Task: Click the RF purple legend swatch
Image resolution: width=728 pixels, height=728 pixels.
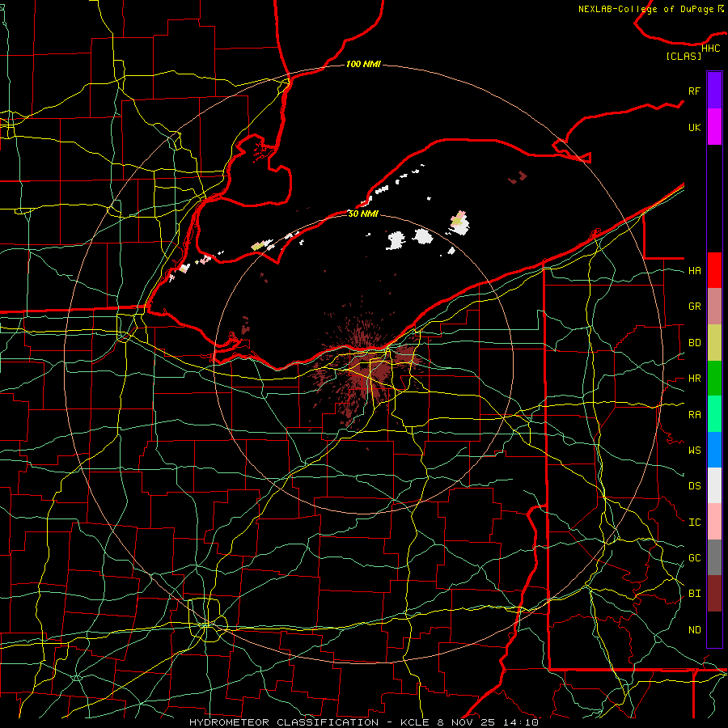Action: [x=714, y=91]
